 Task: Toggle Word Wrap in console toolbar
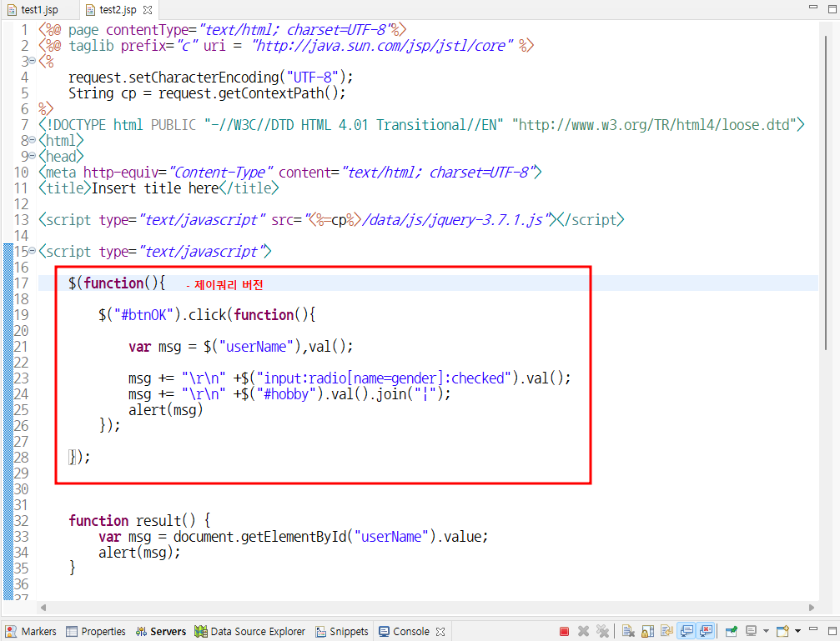coord(667,631)
